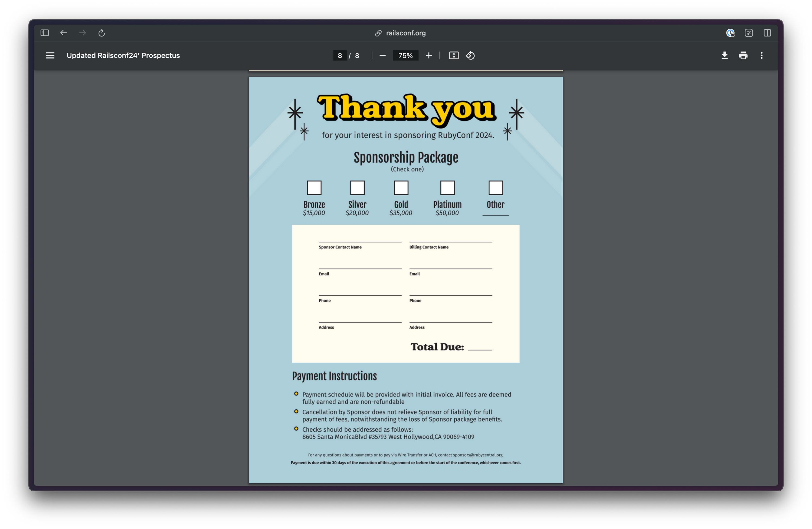812x529 pixels.
Task: Click the forward navigation arrow
Action: pyautogui.click(x=83, y=33)
